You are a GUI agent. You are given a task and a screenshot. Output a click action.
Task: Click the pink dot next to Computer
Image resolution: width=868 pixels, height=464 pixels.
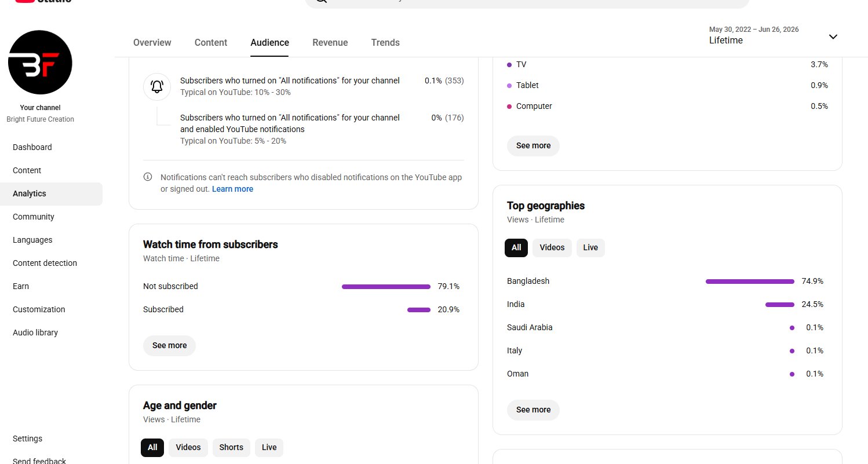tap(509, 107)
